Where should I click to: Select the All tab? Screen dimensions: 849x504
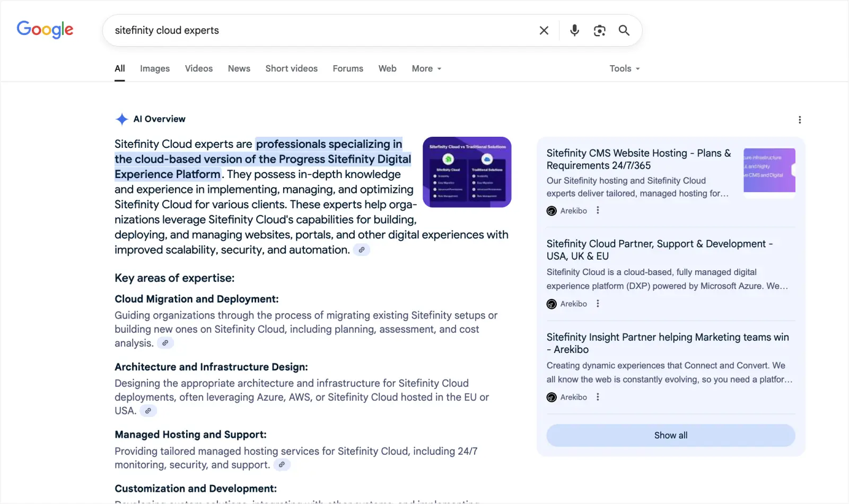pyautogui.click(x=120, y=68)
